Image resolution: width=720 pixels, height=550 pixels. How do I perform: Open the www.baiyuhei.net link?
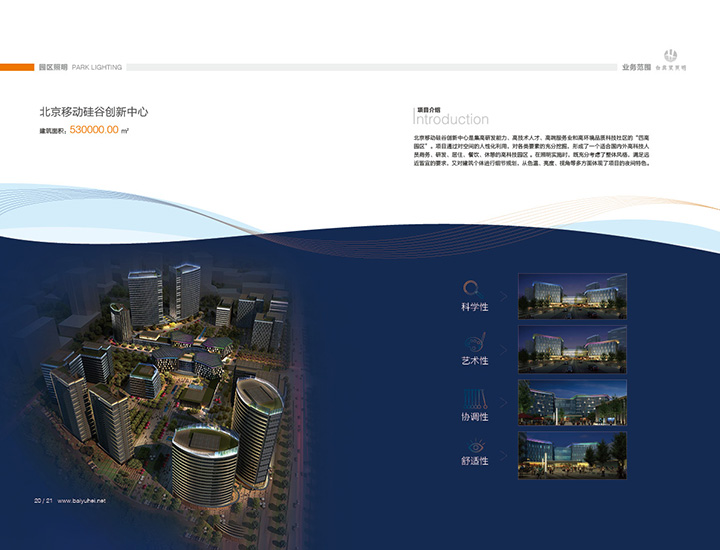pyautogui.click(x=81, y=500)
